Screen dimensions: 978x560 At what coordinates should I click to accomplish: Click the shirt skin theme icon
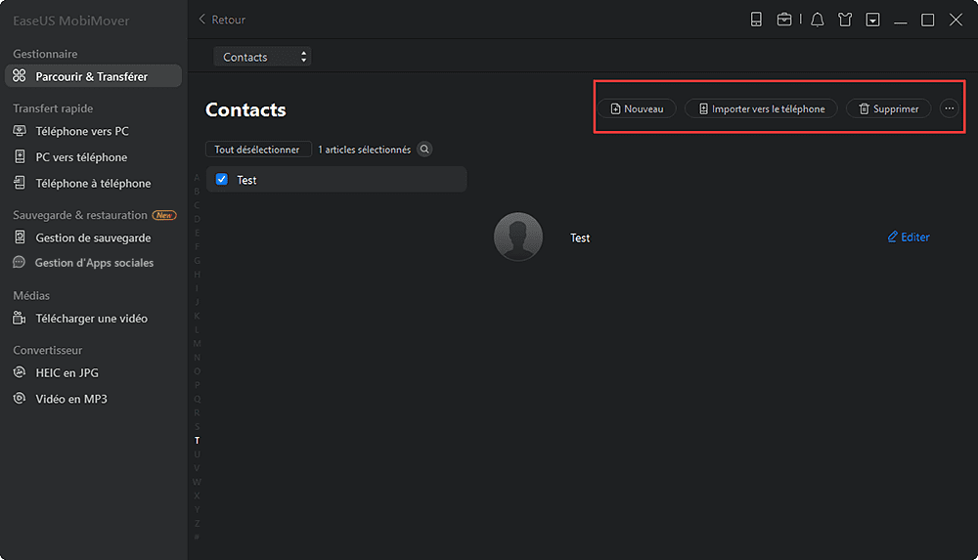(x=845, y=20)
